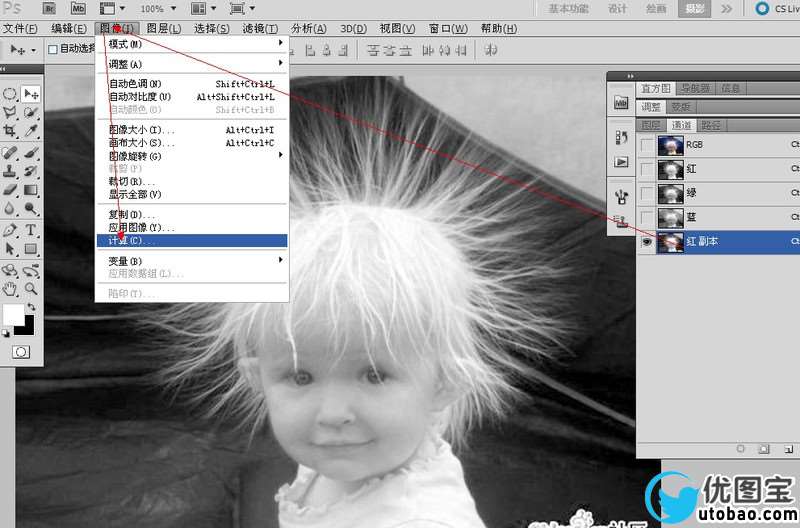Select the Dodge tool
This screenshot has height=528, width=800.
[31, 208]
